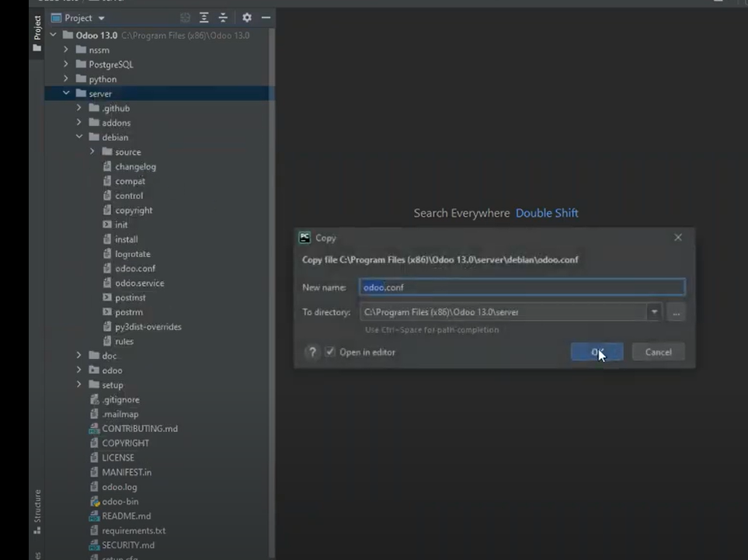
Task: Click Expand All icon in Project toolbar
Action: click(x=204, y=18)
